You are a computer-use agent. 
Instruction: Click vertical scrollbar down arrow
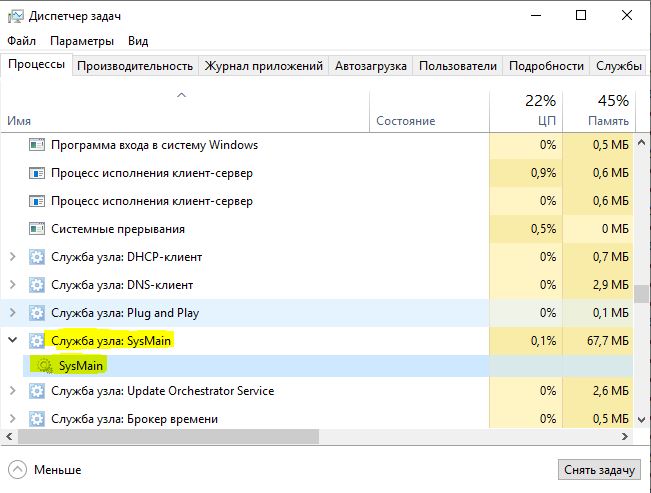tap(641, 419)
